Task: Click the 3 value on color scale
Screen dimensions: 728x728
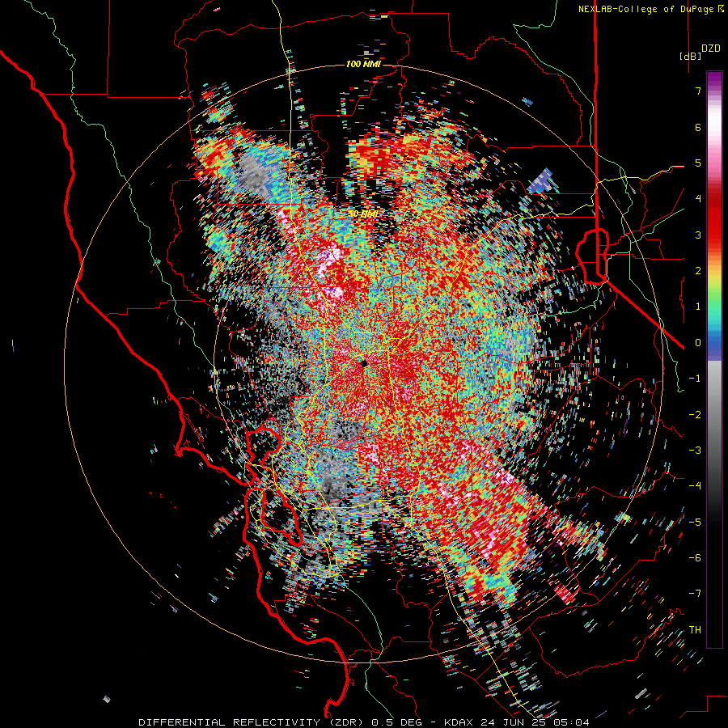Action: click(698, 235)
